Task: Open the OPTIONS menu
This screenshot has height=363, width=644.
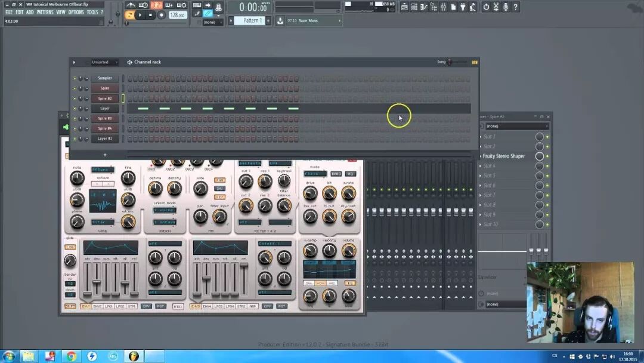Action: click(76, 13)
